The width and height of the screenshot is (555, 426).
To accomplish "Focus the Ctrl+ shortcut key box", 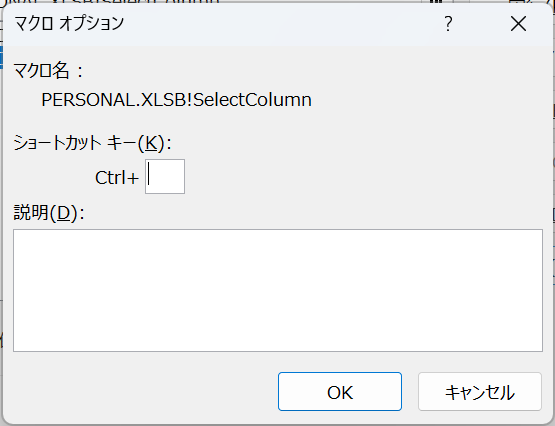I will click(165, 177).
